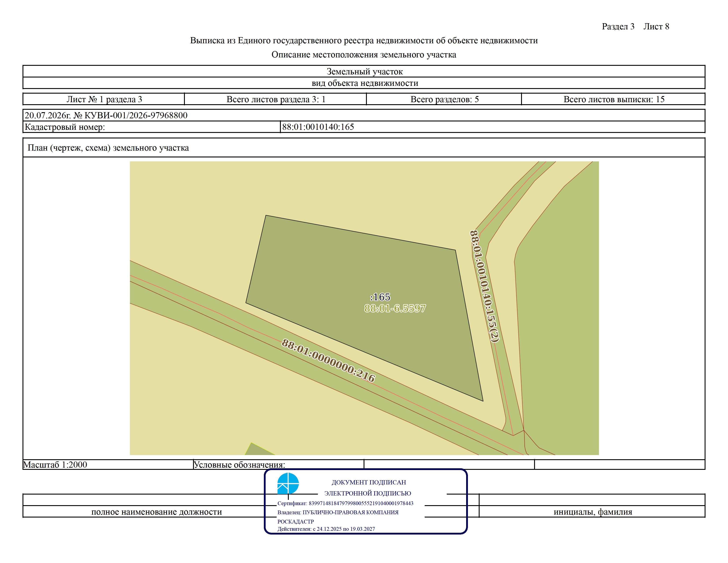Select the '88:01-6.5597' zone label on map
The image size is (728, 563).
395,308
